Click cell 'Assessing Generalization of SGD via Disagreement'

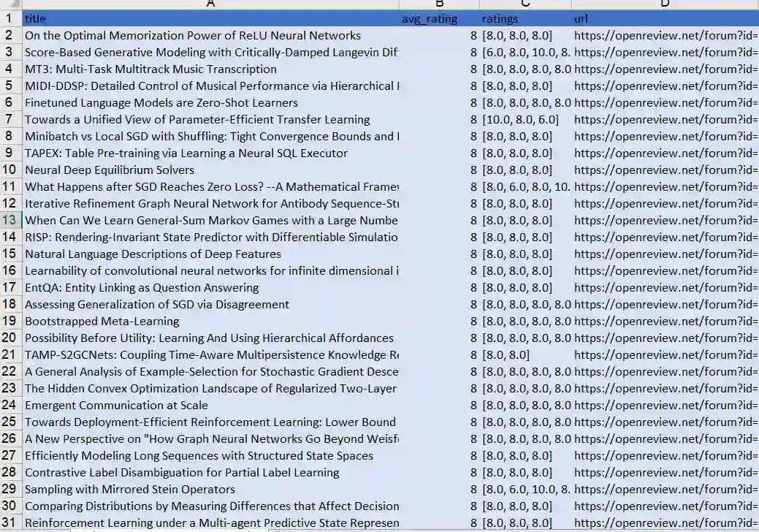tap(210, 305)
